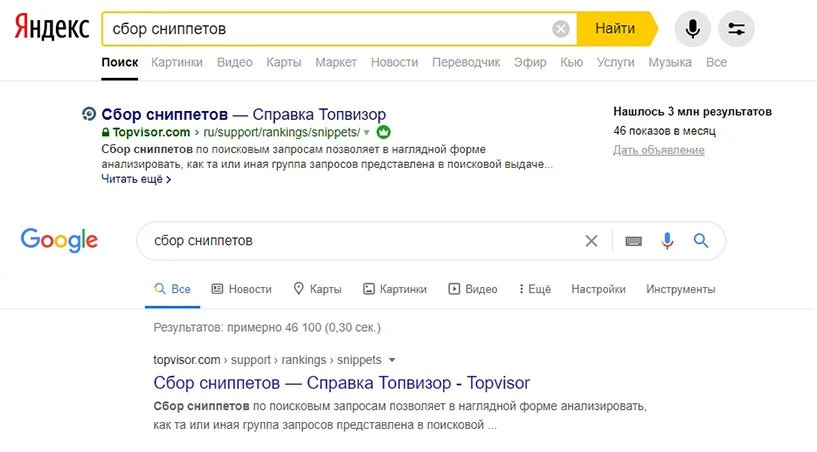The image size is (817, 452).
Task: Open Google Инструменты menu
Action: [x=680, y=289]
